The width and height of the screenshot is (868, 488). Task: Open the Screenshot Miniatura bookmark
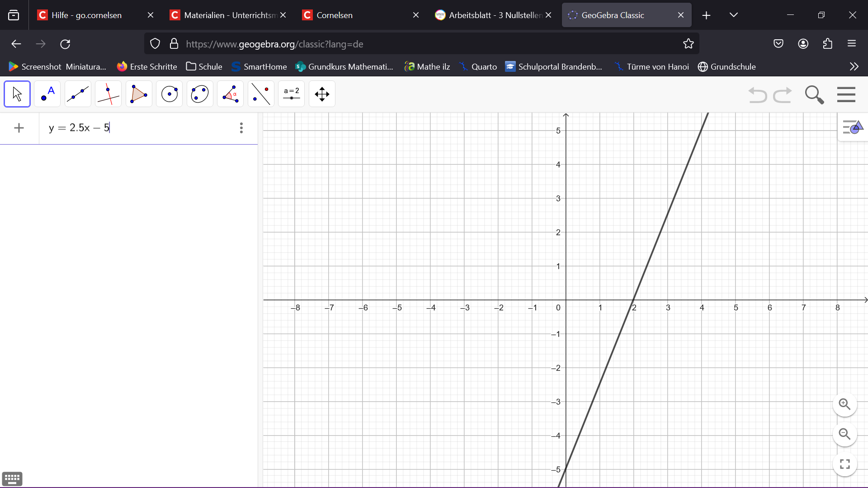point(57,67)
